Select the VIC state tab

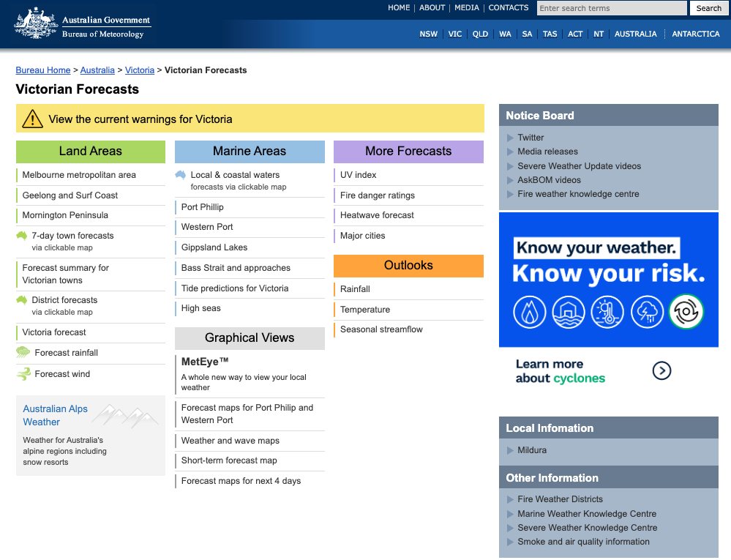pyautogui.click(x=454, y=34)
